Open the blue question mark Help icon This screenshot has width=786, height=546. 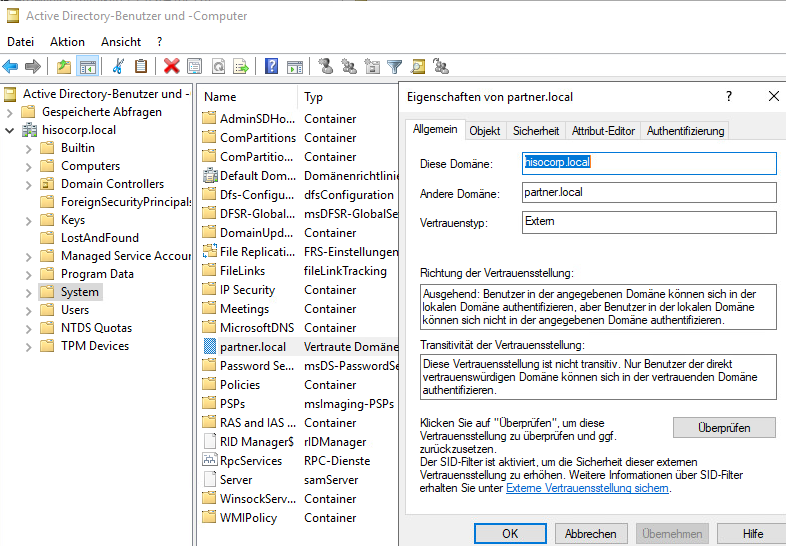pyautogui.click(x=271, y=66)
